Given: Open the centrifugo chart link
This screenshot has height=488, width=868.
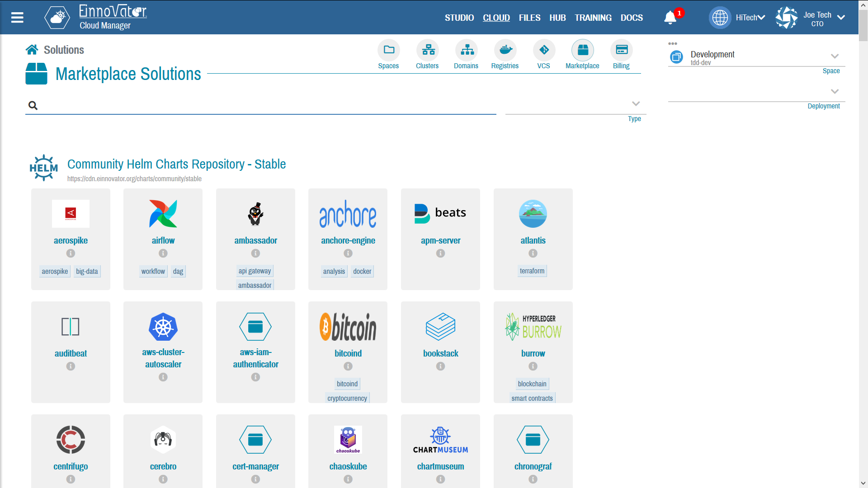Looking at the screenshot, I should click(71, 466).
